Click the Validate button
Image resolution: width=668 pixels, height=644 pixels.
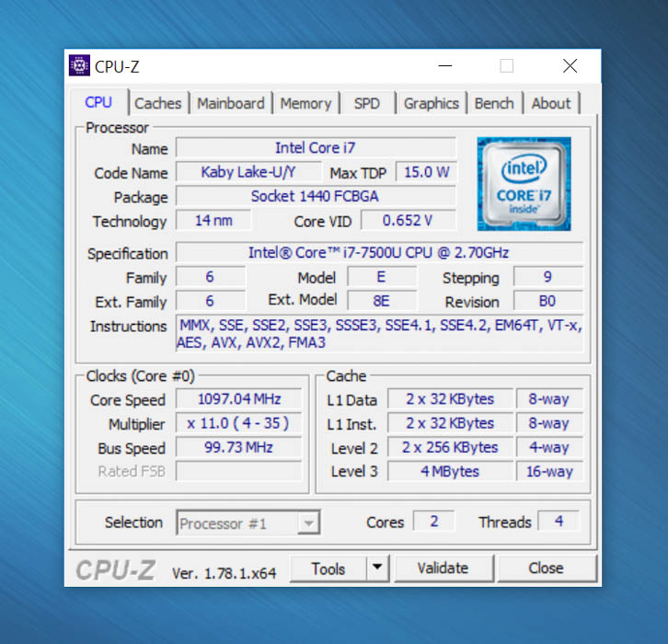[443, 568]
